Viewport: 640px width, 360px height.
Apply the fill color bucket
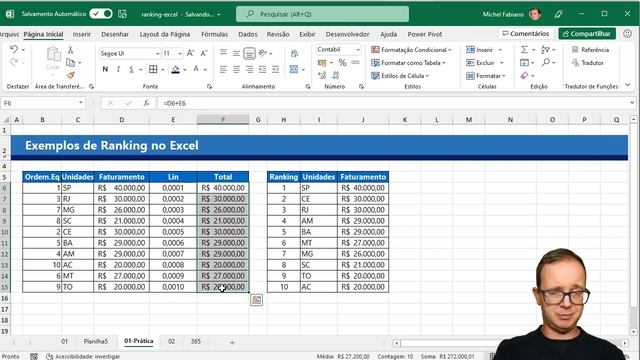coord(176,69)
